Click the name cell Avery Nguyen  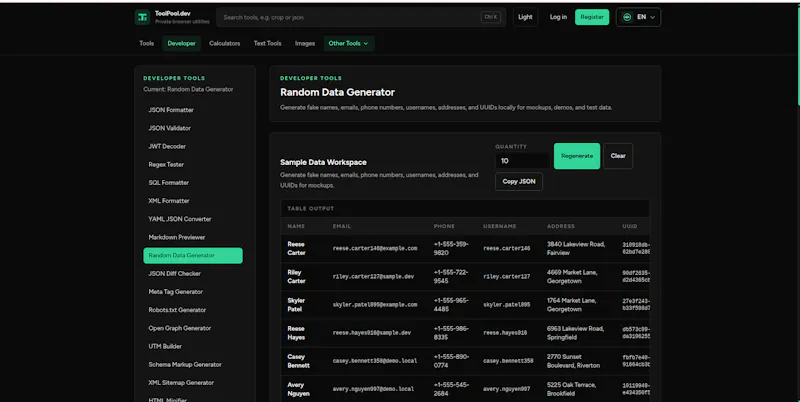[x=298, y=389]
